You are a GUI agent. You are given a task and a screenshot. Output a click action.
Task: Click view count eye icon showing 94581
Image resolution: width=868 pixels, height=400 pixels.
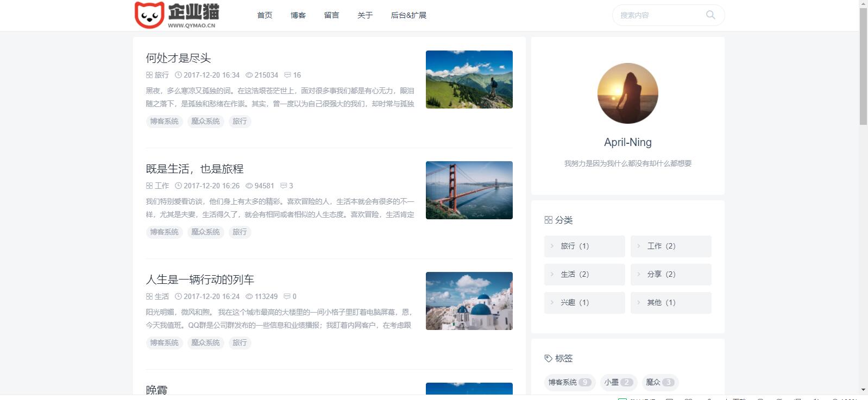(x=249, y=186)
